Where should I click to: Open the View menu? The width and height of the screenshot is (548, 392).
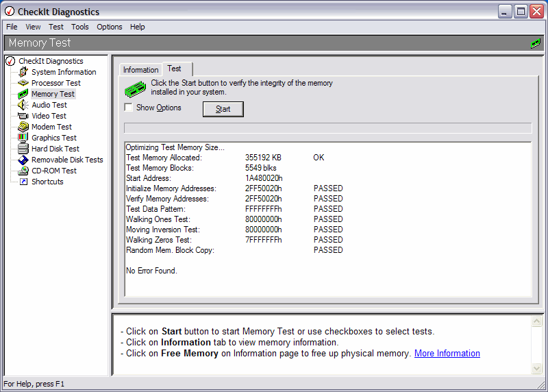[x=33, y=27]
